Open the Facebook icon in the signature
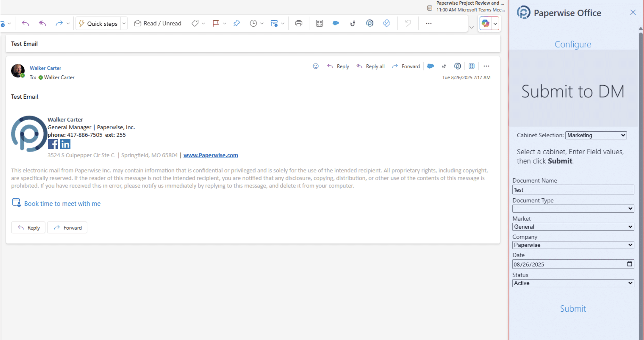Screen dimensions: 644x340 (x=53, y=144)
